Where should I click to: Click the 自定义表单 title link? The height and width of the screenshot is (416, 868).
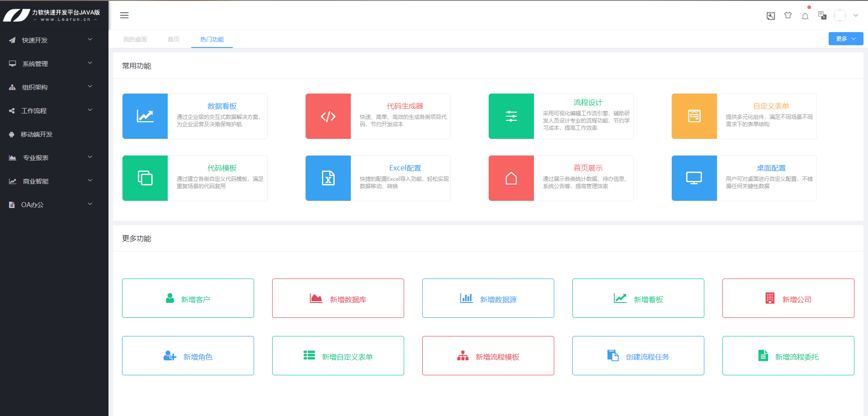tap(771, 106)
